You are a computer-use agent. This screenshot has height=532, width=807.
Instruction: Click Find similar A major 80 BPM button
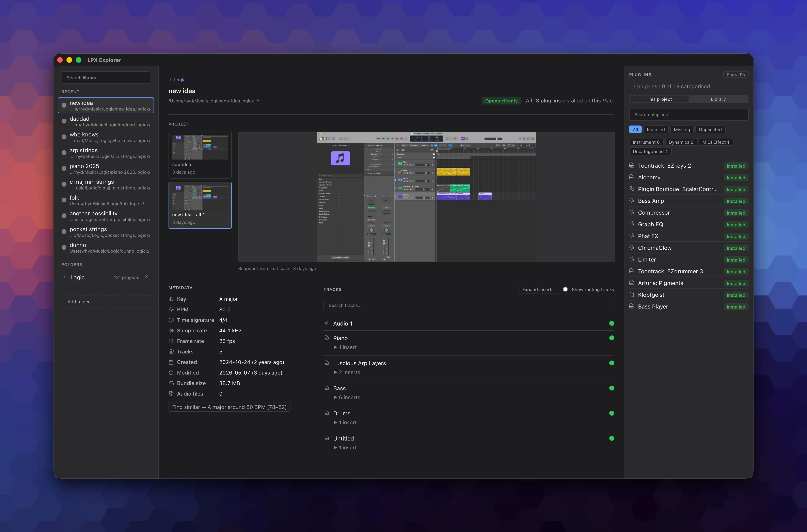click(x=229, y=407)
